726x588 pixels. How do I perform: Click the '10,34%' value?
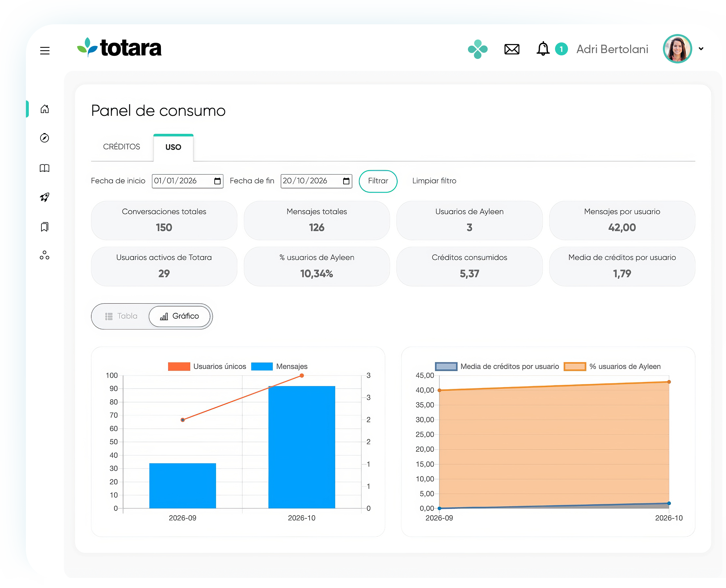tap(316, 274)
